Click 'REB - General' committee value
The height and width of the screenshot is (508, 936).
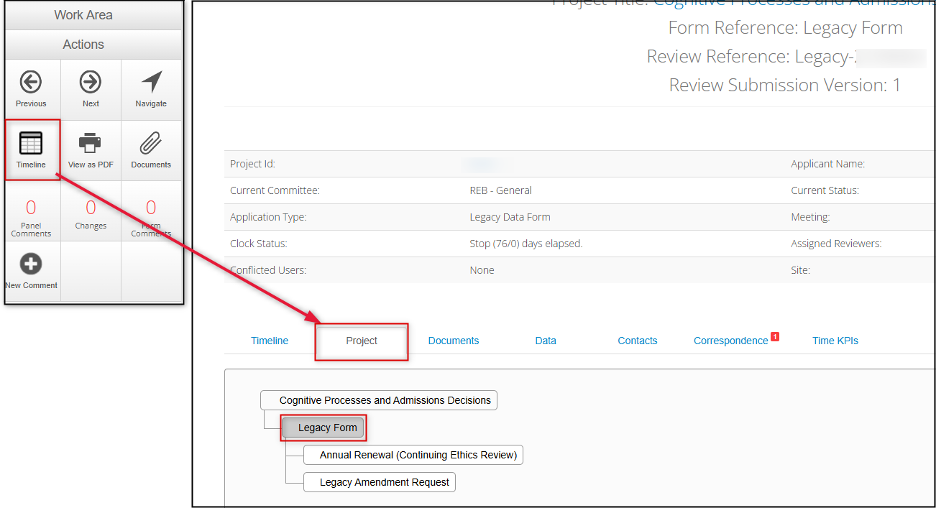point(500,190)
